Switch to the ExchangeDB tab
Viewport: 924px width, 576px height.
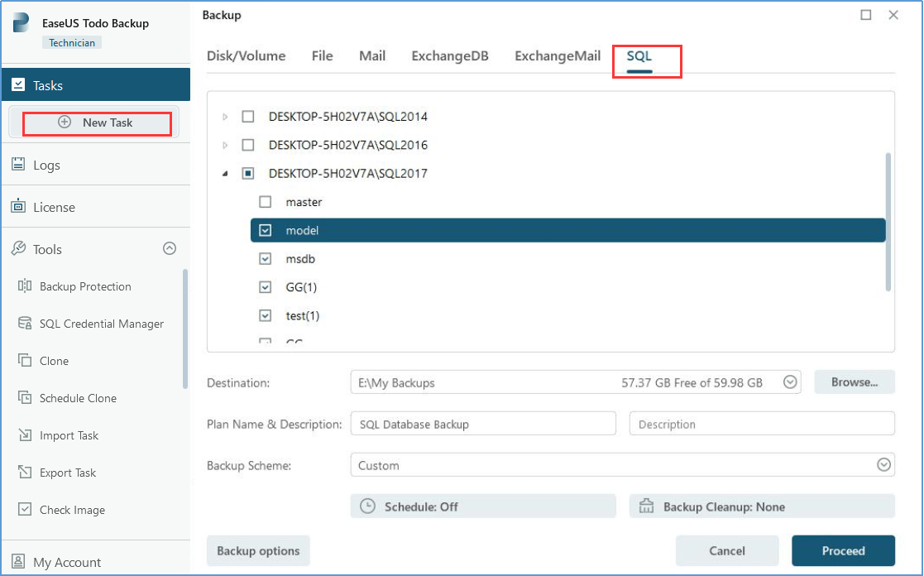tap(450, 55)
